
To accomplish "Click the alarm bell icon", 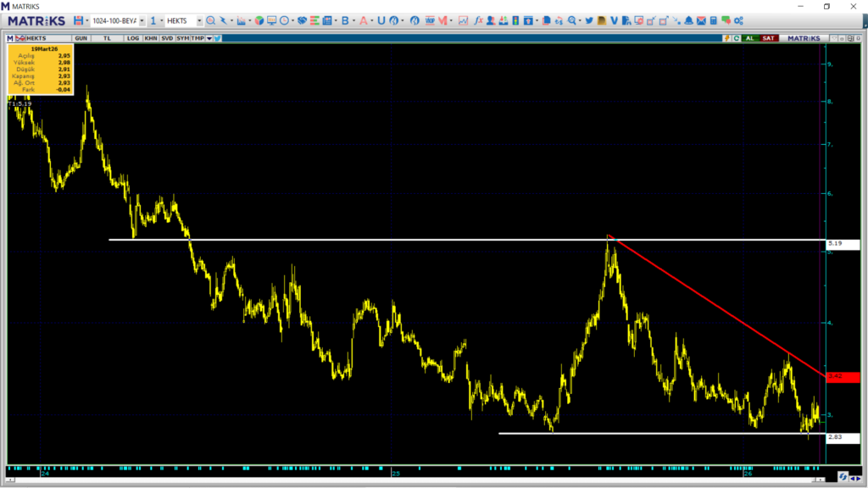I will tap(688, 20).
